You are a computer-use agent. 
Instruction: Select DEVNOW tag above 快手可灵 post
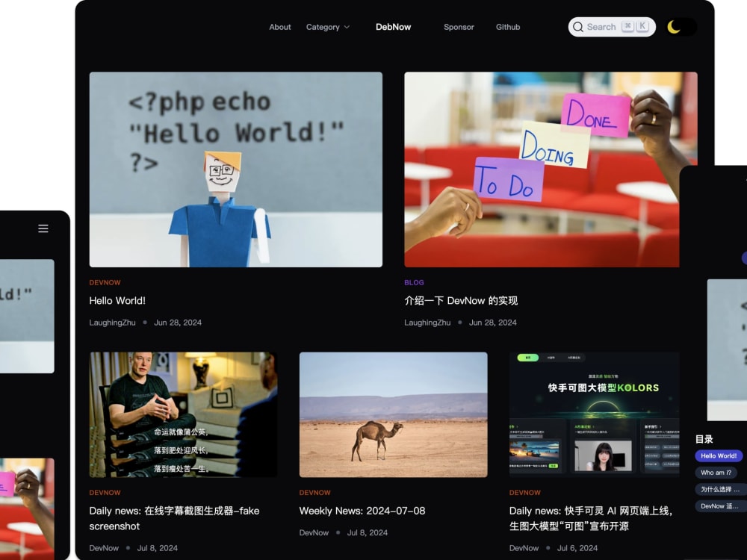(x=525, y=492)
